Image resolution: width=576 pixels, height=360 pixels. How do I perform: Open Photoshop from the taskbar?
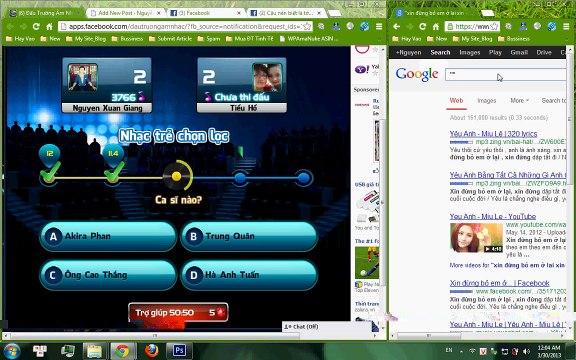click(x=179, y=351)
